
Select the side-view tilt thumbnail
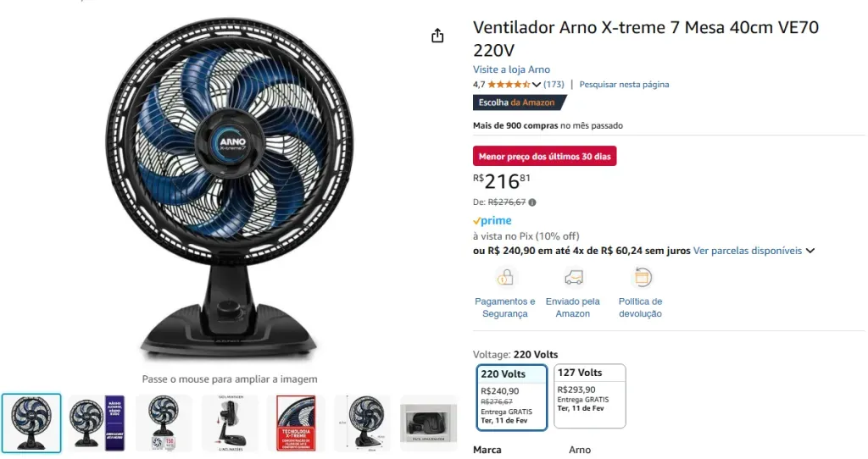point(230,423)
